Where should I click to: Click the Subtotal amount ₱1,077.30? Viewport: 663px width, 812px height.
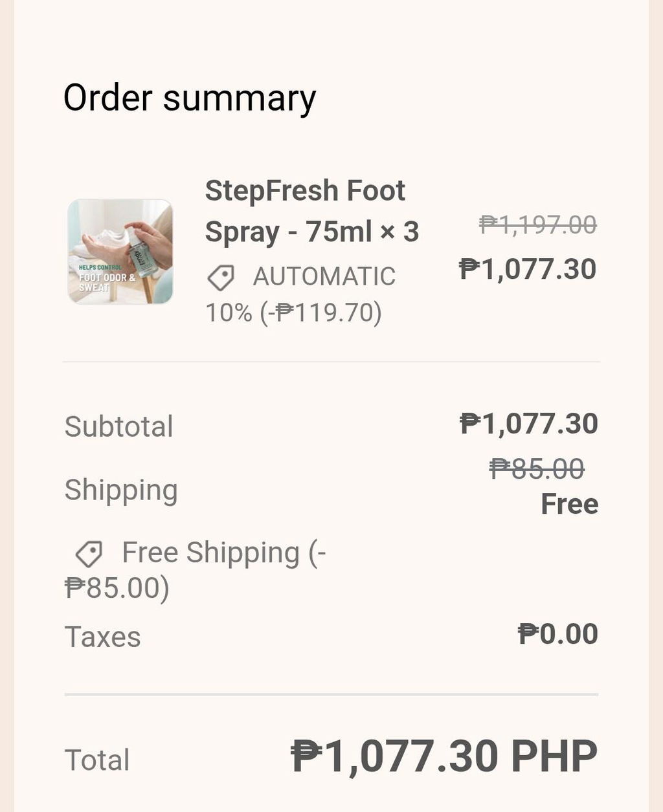pyautogui.click(x=529, y=424)
